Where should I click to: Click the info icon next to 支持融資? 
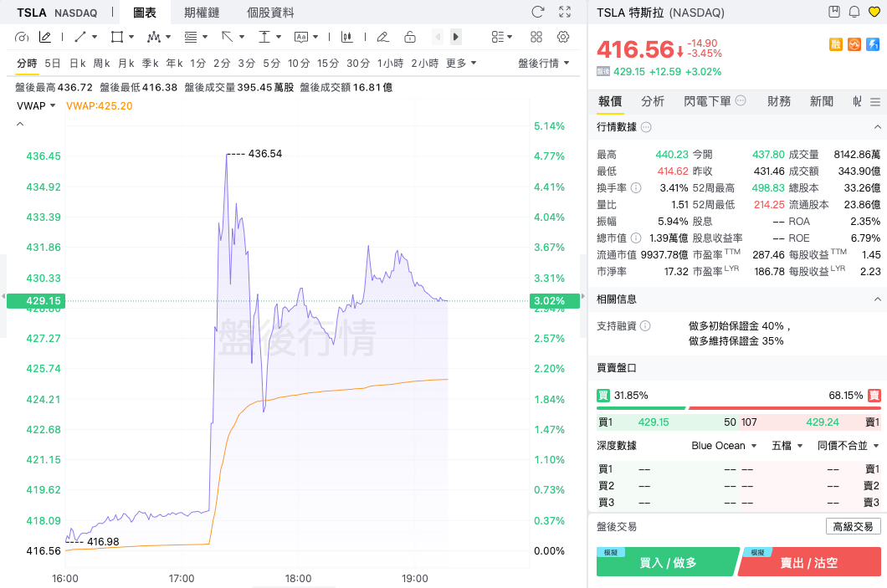pyautogui.click(x=645, y=325)
